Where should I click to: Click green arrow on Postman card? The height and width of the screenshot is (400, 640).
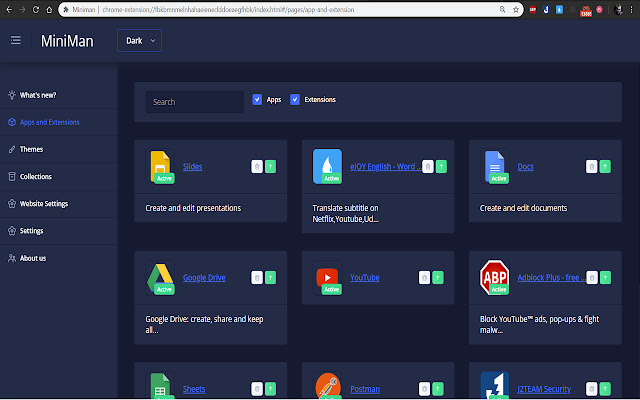[x=438, y=389]
